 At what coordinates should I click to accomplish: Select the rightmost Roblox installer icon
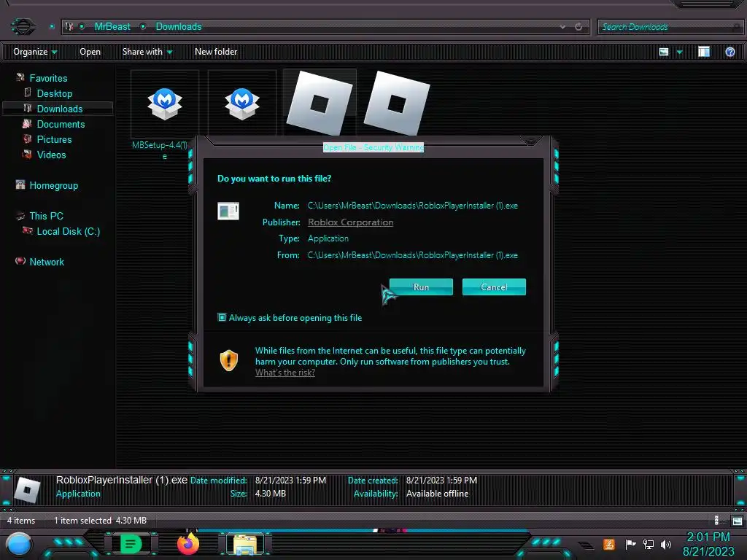(x=397, y=103)
